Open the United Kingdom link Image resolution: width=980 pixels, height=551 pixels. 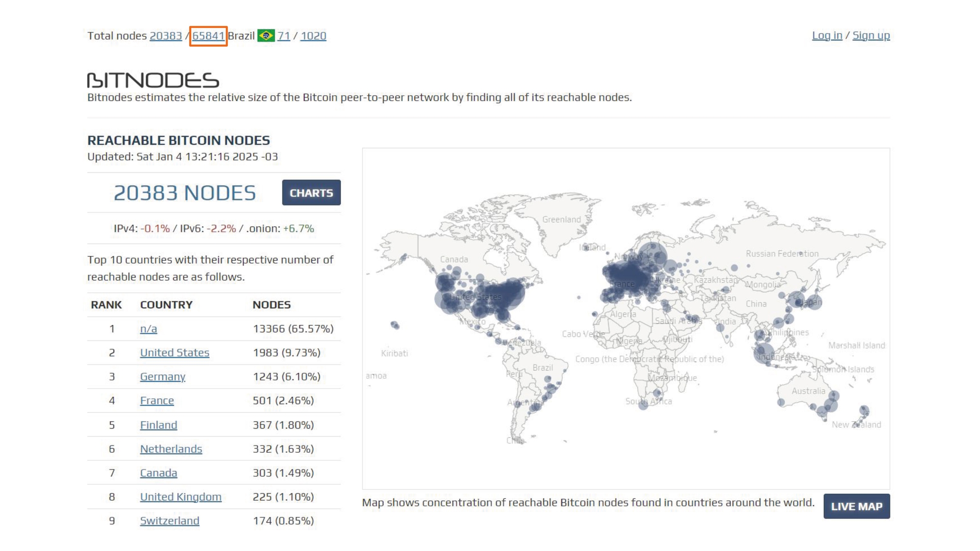(181, 497)
